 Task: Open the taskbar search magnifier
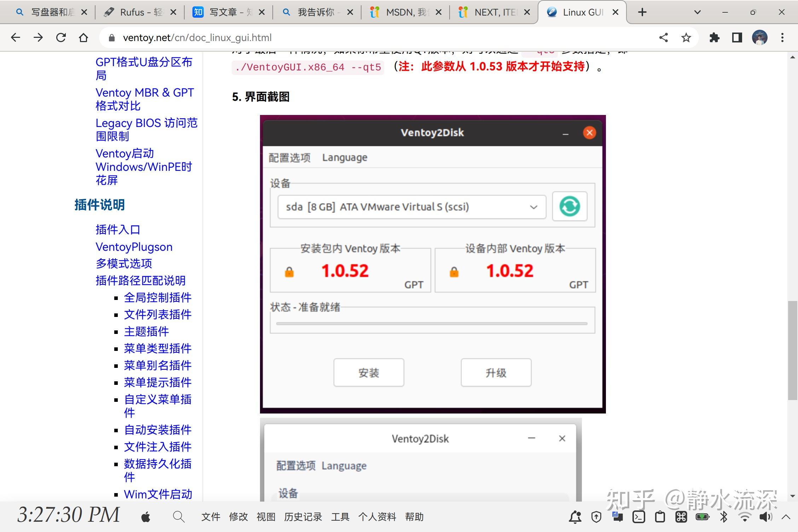(x=179, y=517)
